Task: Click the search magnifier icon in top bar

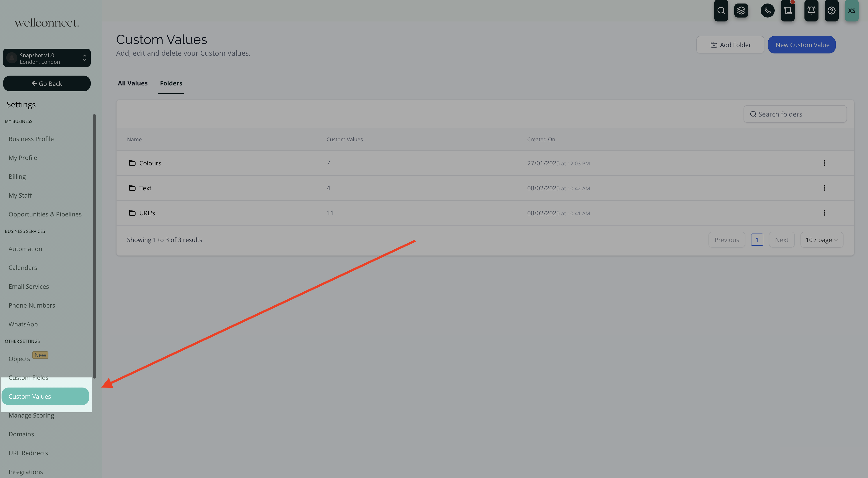Action: pos(721,11)
